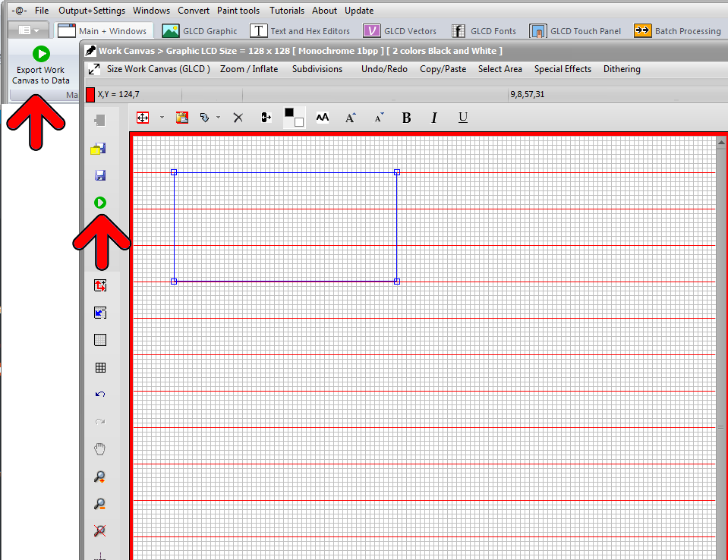Click the Work Canvas pen icon in title bar

point(91,51)
